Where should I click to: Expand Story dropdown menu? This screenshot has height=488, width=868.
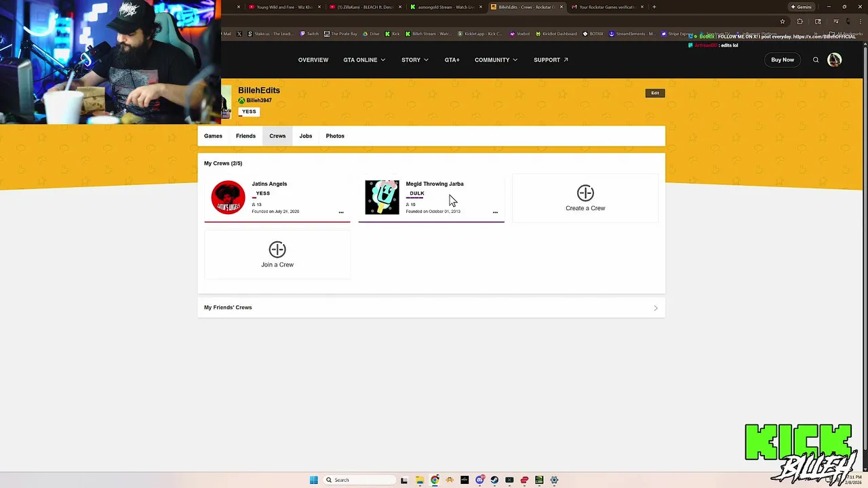[415, 60]
